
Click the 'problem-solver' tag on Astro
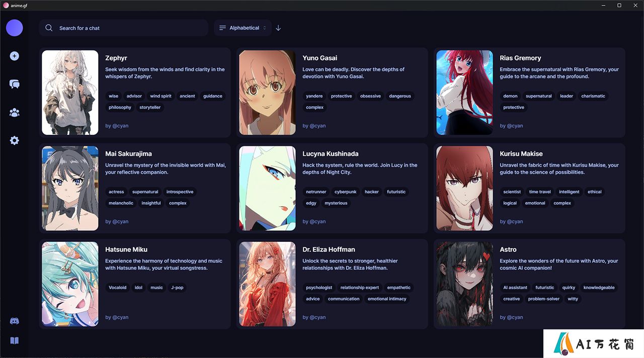544,299
